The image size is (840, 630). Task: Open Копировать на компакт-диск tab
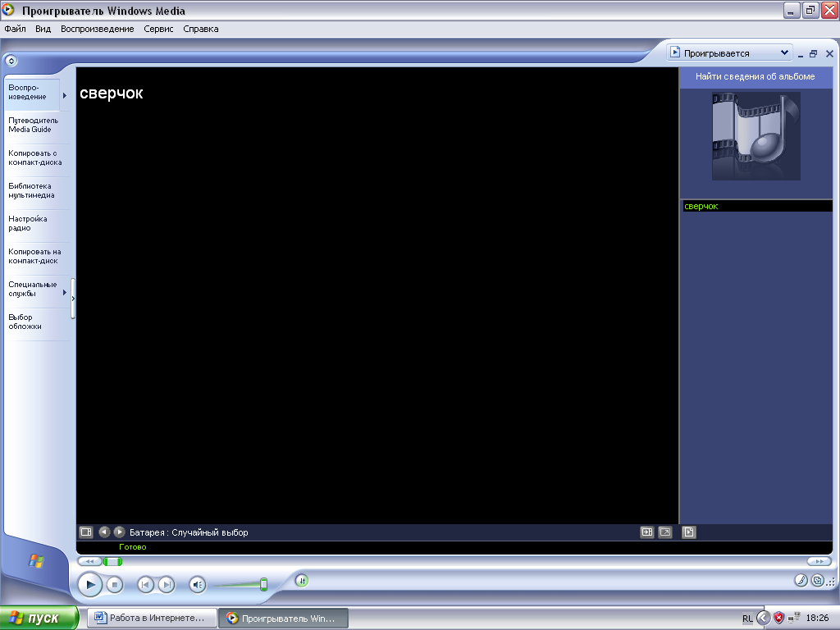pyautogui.click(x=36, y=256)
